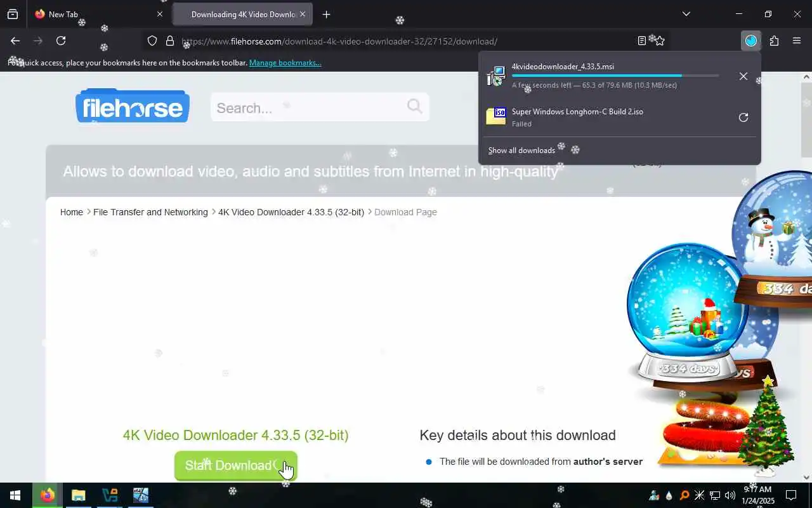Open the fourth pinned taskbar app

click(140, 495)
